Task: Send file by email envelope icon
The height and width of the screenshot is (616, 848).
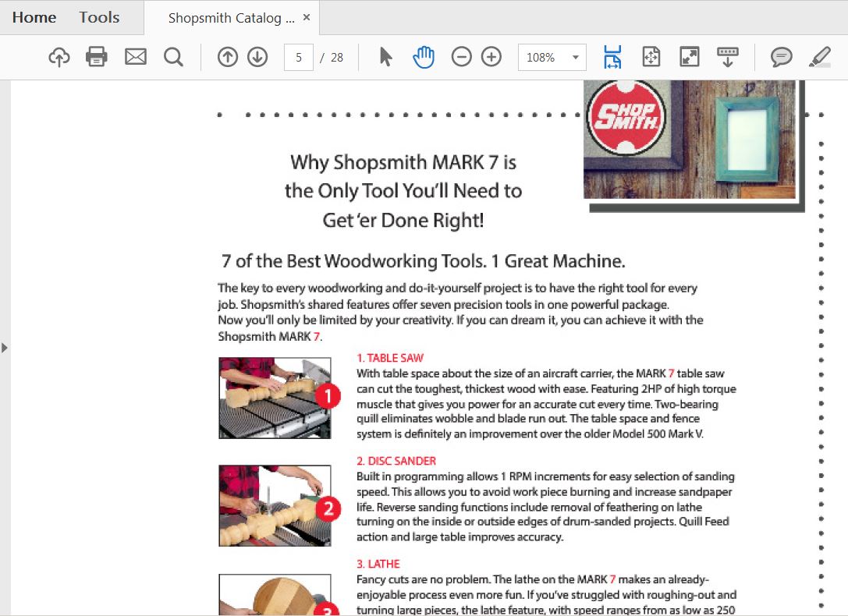Action: pos(135,57)
